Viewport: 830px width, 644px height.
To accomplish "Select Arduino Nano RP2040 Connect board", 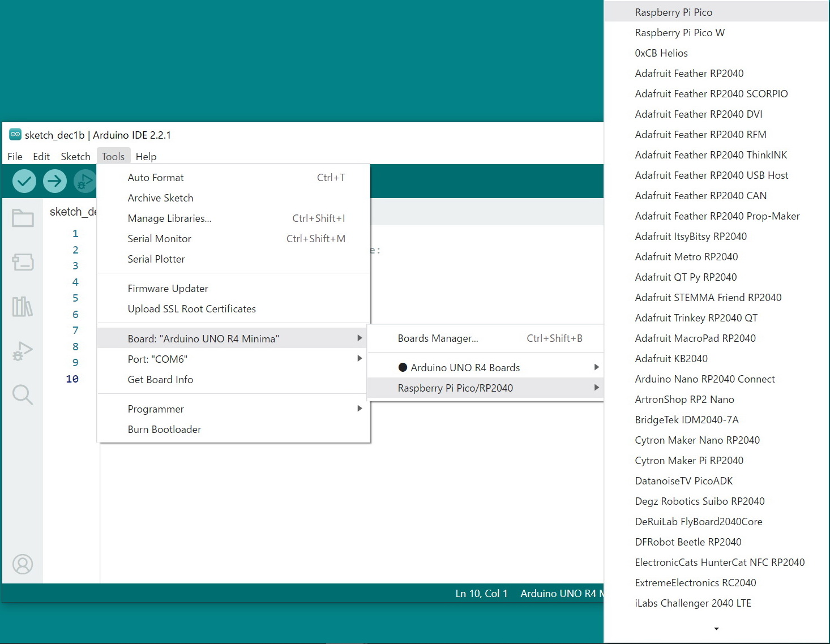I will pos(716,379).
